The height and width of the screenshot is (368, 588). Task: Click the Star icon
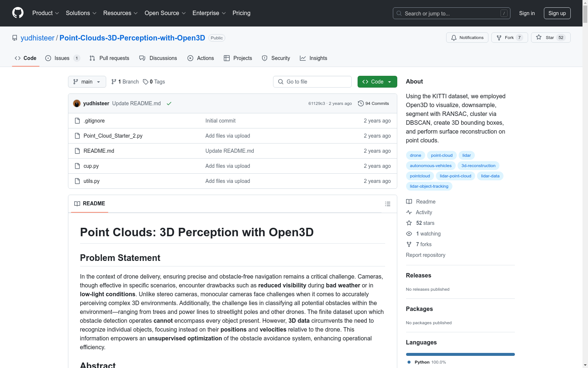(539, 37)
